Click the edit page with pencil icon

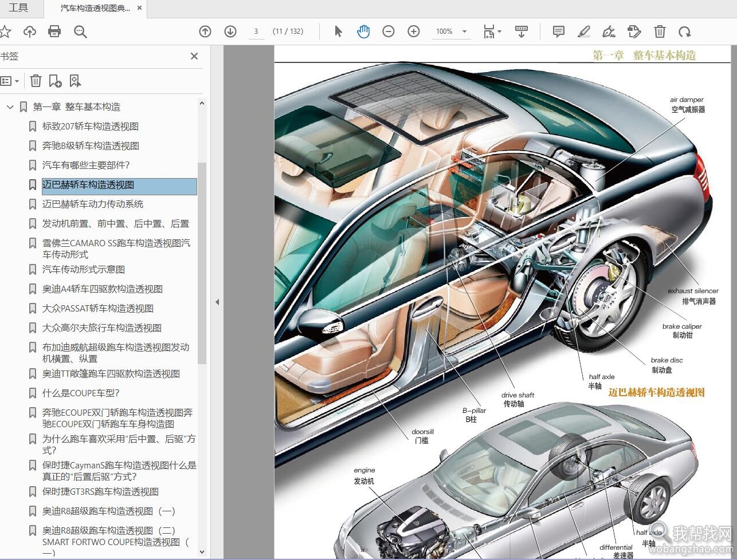pos(634,31)
